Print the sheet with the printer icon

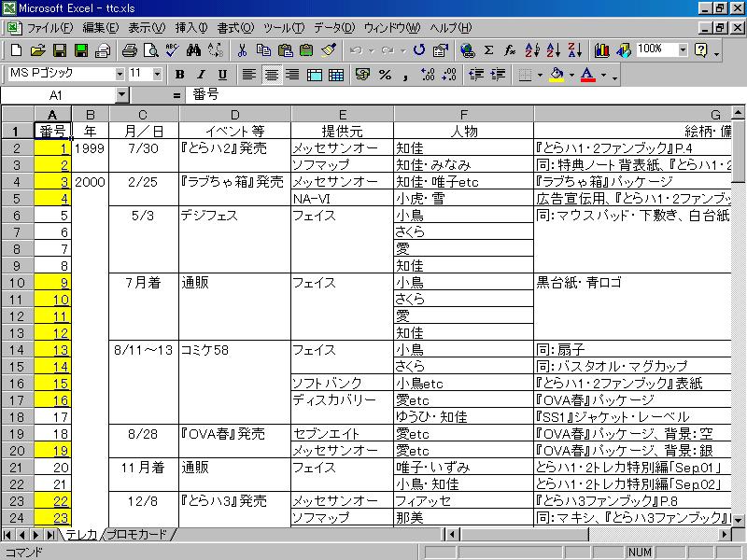tap(129, 50)
